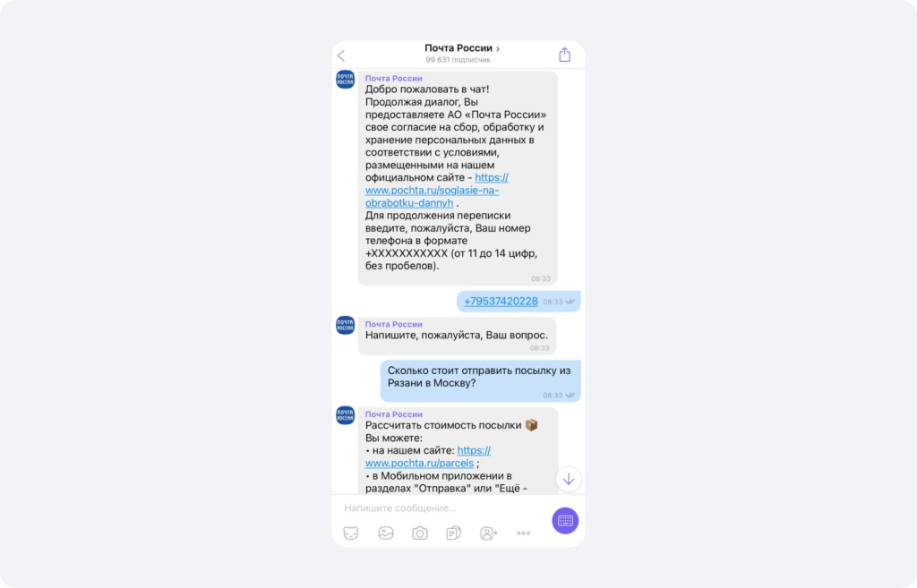917x588 pixels.
Task: Open the gallery image icon
Action: 385,533
